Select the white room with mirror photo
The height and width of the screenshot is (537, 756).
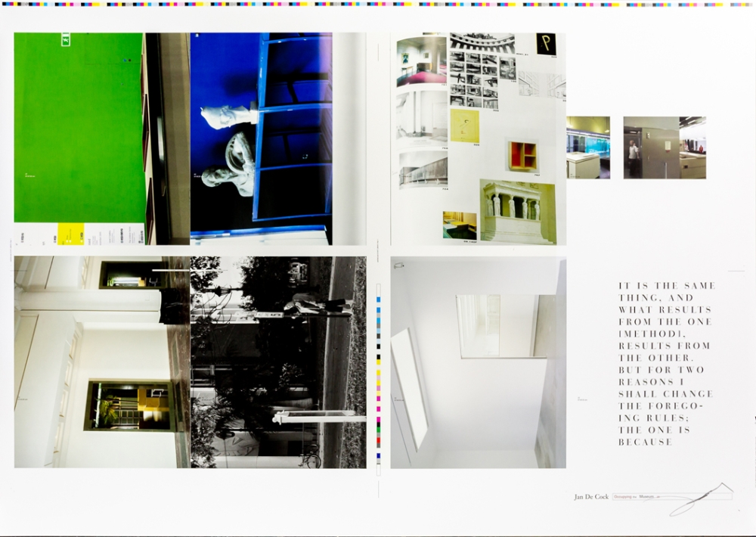[x=478, y=362]
